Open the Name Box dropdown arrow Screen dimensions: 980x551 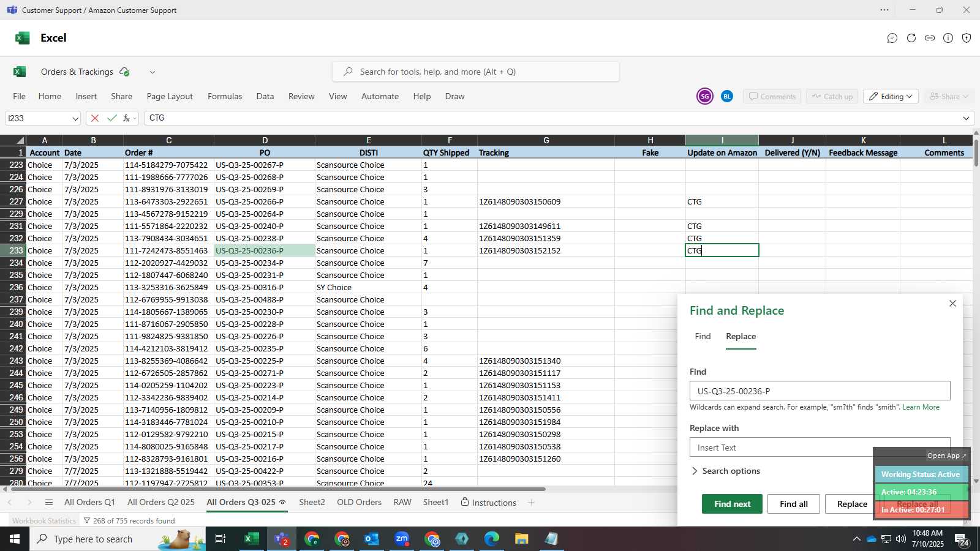(75, 118)
